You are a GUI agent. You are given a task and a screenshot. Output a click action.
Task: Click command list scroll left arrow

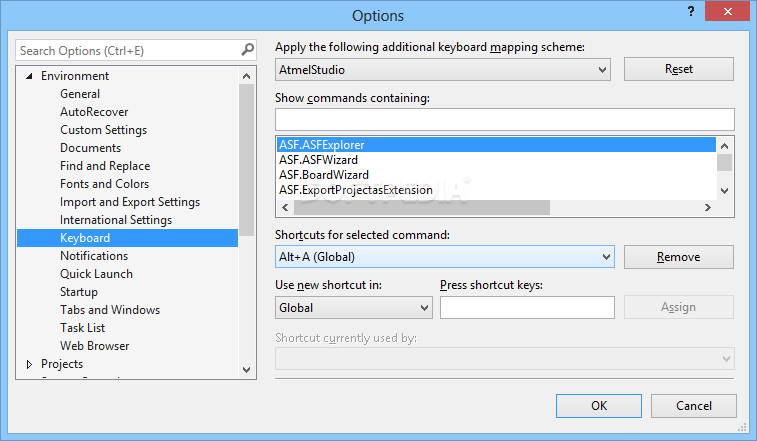pos(285,207)
